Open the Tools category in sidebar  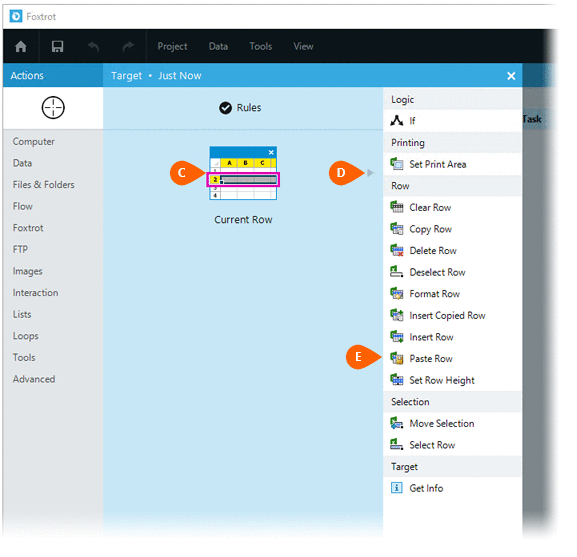(24, 358)
